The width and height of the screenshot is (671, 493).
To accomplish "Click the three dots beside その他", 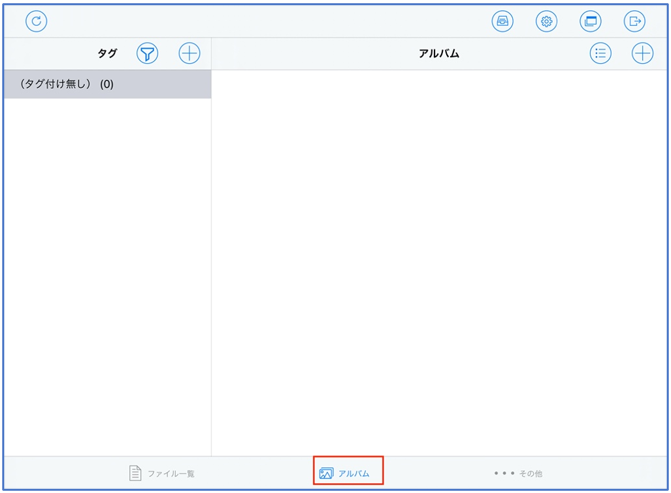I will [x=503, y=473].
